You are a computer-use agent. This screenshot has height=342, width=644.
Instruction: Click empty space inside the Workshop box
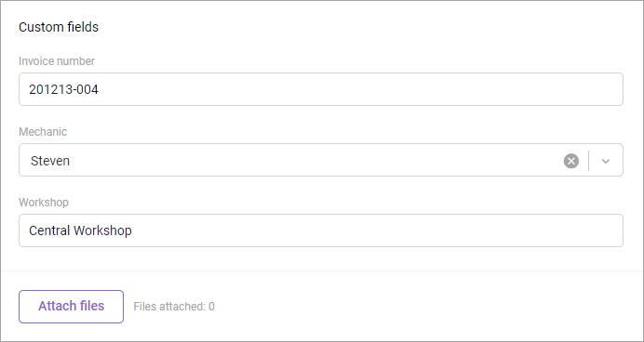(378, 230)
